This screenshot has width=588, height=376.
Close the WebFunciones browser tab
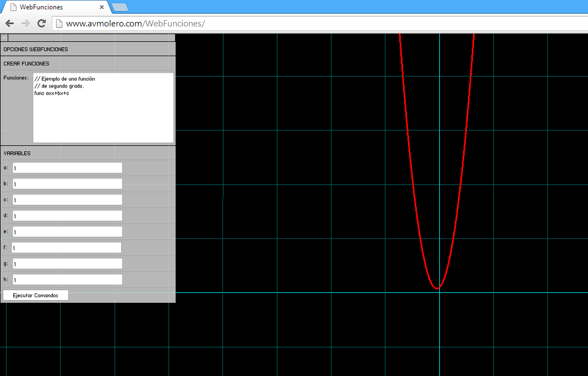pyautogui.click(x=102, y=7)
